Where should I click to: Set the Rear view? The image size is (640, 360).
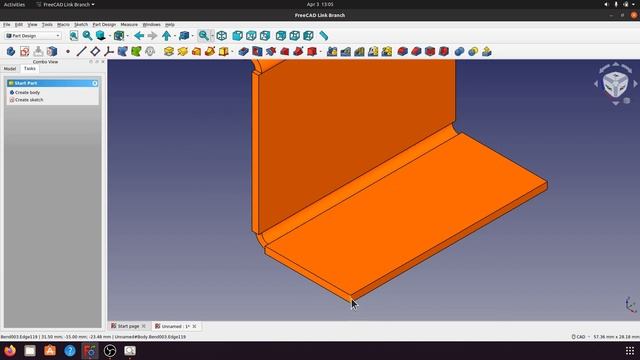[281, 36]
